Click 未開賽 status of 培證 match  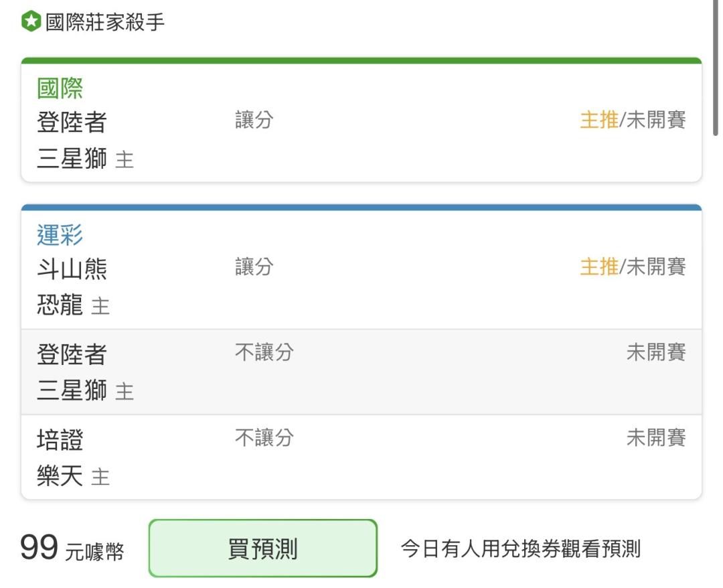click(655, 438)
